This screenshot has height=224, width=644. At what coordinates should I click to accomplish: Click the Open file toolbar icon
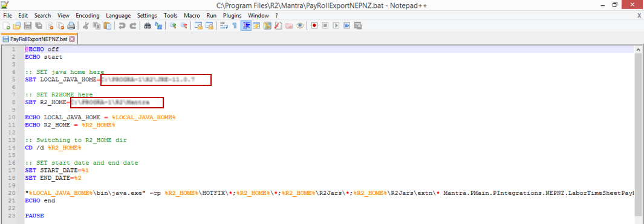click(x=17, y=26)
